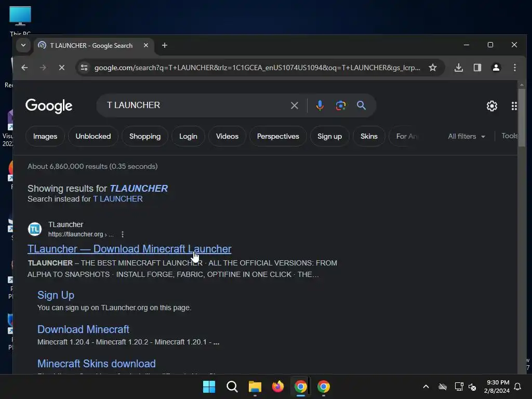Select the Perspectives filter
The image size is (532, 399).
[278, 136]
